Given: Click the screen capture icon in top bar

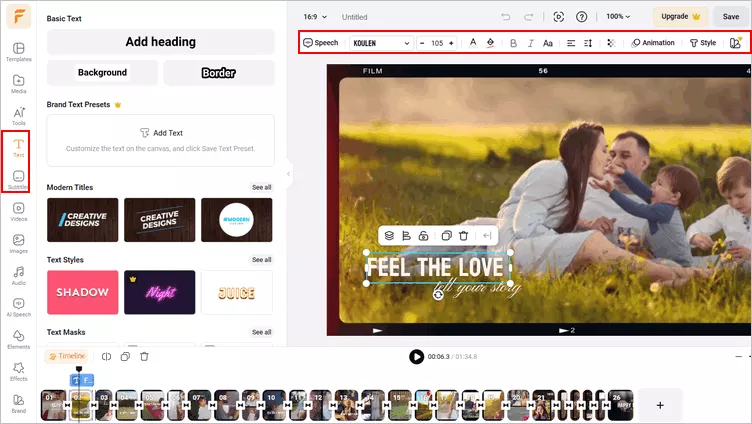Looking at the screenshot, I should point(559,17).
